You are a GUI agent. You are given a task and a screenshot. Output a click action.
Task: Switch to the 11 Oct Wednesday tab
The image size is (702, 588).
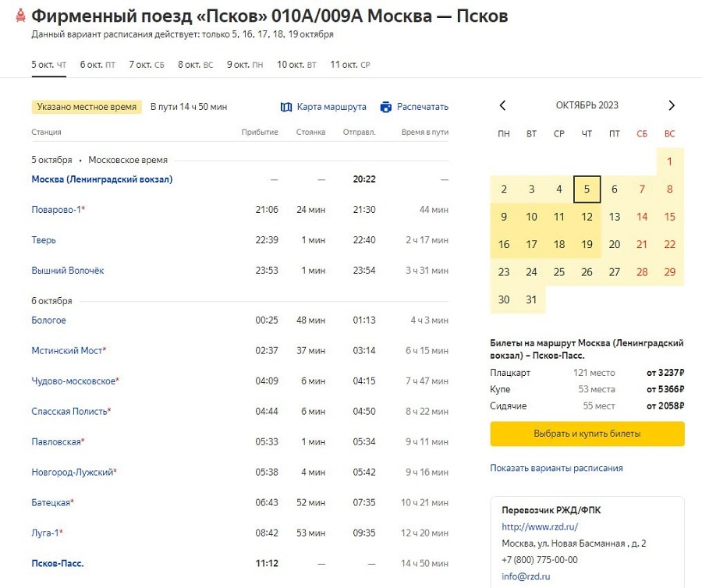pos(350,65)
